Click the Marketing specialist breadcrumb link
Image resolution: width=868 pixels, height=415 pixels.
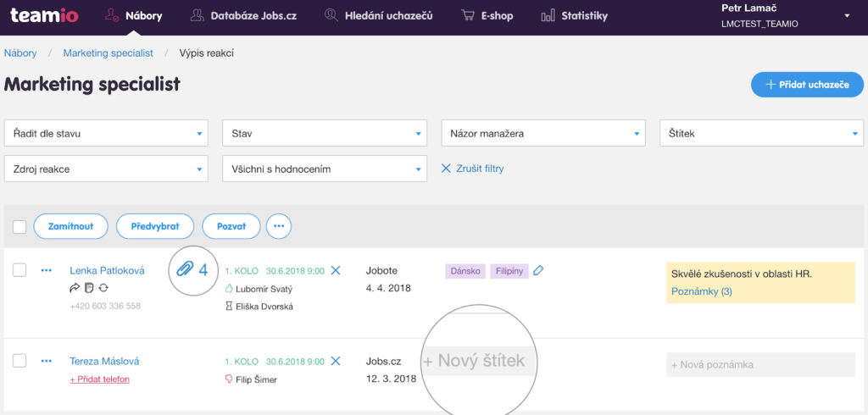(x=108, y=53)
